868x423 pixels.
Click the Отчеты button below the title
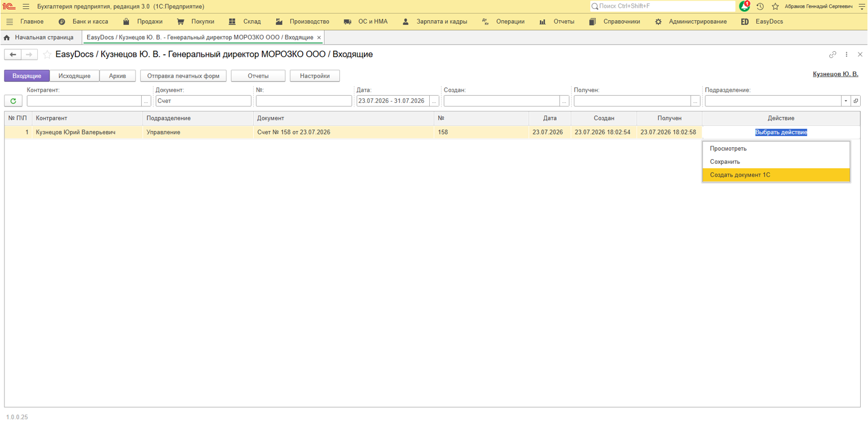coord(258,76)
